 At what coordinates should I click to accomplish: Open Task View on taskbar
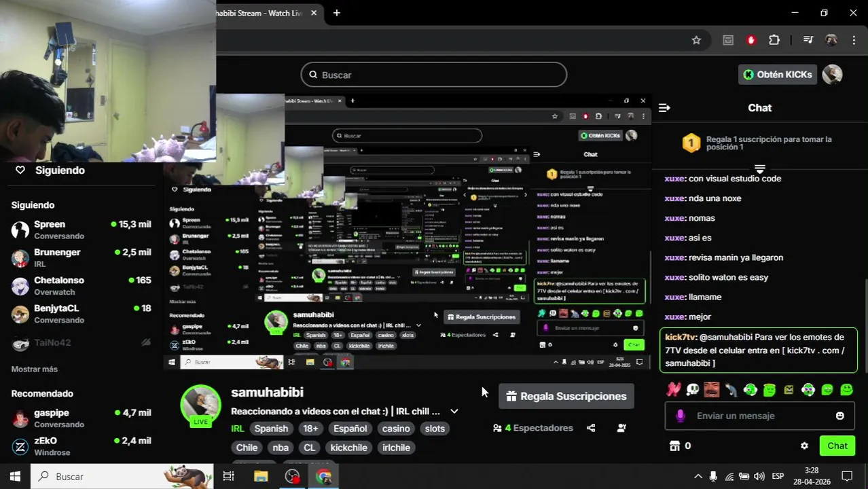tap(229, 476)
